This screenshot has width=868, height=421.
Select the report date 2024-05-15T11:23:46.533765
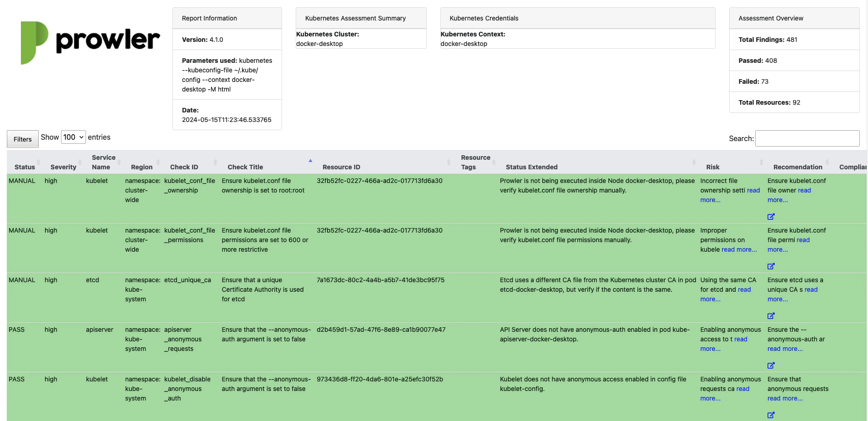click(x=227, y=120)
